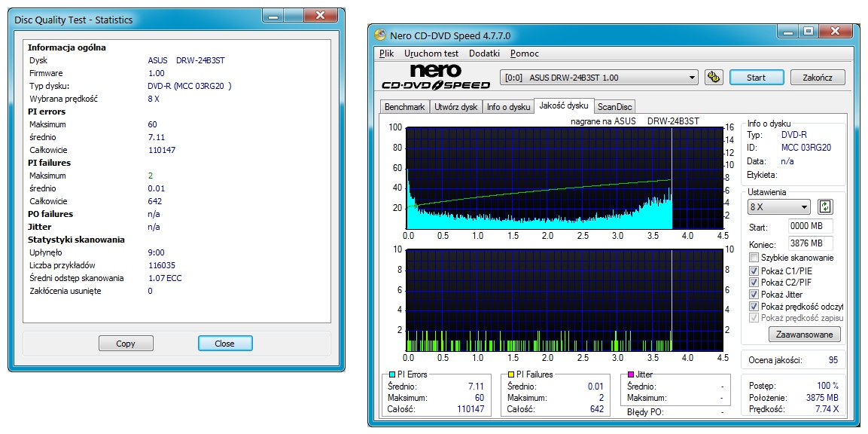This screenshot has width=868, height=434.
Task: Click the MCC 03RG20 disc ID text
Action: (806, 148)
